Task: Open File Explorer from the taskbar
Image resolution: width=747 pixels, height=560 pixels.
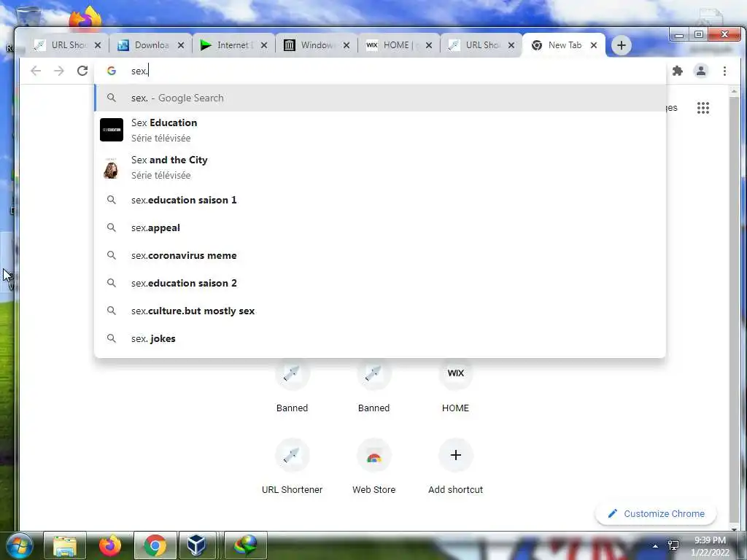Action: coord(65,545)
